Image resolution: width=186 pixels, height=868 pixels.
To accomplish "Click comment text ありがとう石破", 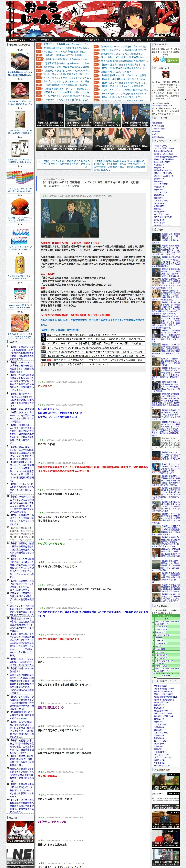I will (46, 444).
